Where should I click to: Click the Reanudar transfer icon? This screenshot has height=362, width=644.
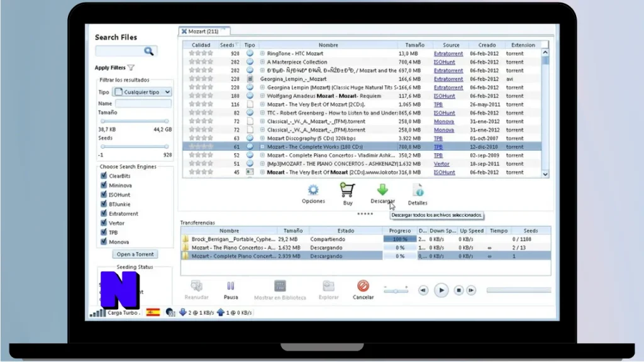point(196,286)
